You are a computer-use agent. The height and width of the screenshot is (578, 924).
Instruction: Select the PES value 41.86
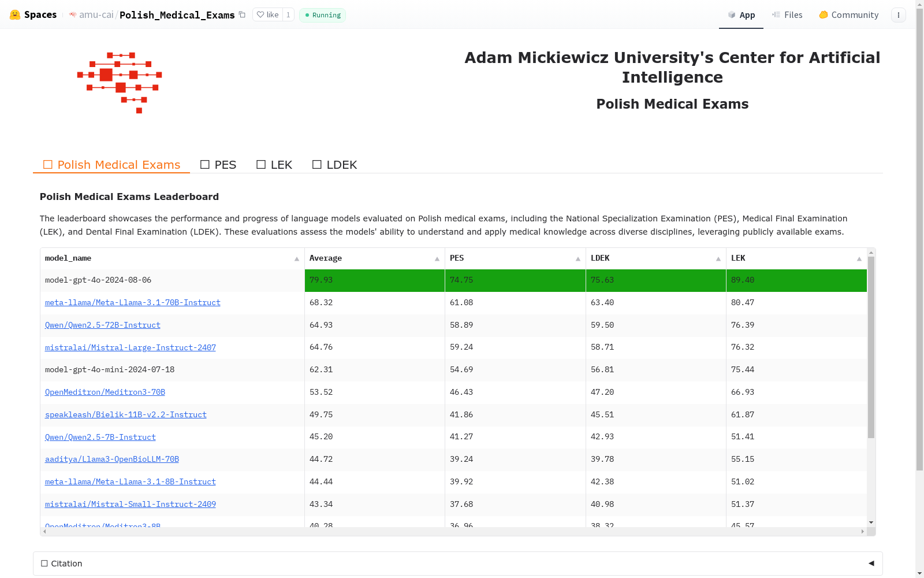515,414
